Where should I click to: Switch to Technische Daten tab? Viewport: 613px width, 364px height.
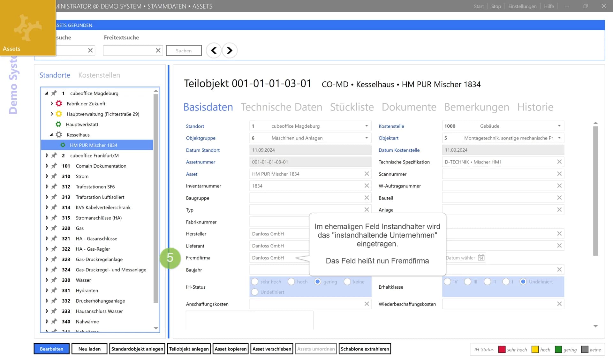coord(281,107)
